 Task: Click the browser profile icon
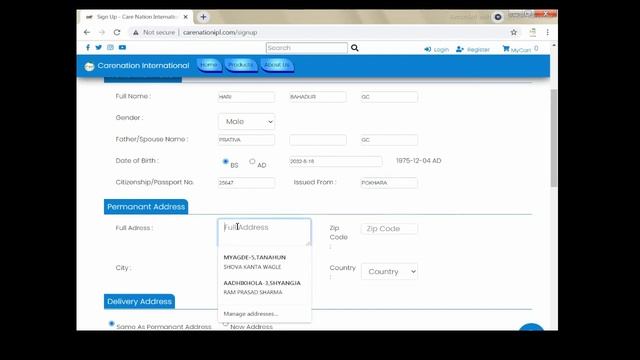pos(498,17)
